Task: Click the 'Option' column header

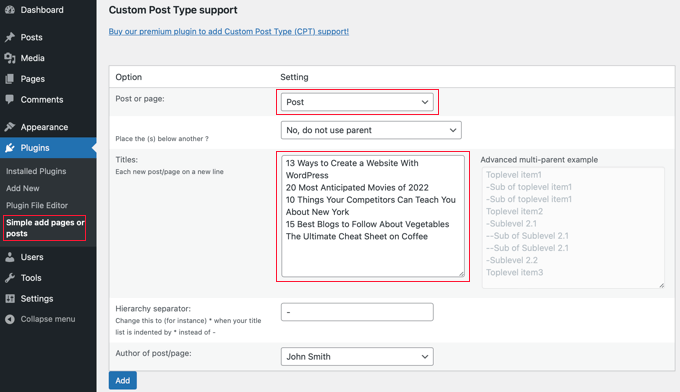Action: pyautogui.click(x=128, y=77)
